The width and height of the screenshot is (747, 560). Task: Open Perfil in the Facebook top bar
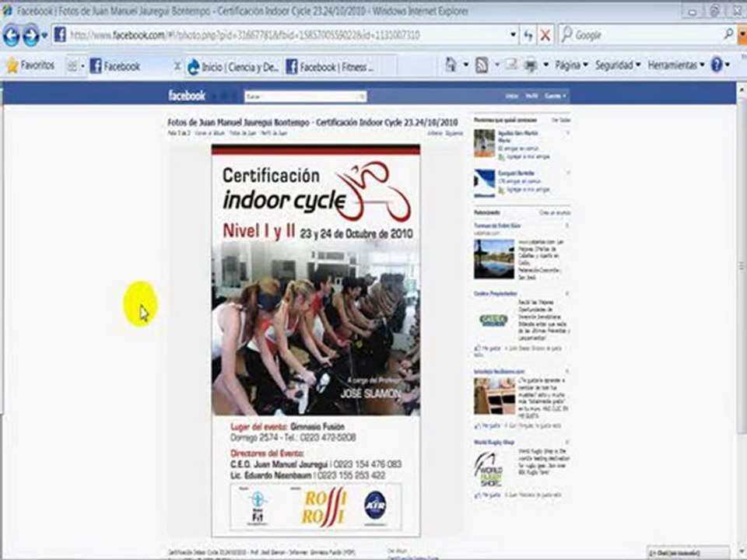[x=531, y=96]
